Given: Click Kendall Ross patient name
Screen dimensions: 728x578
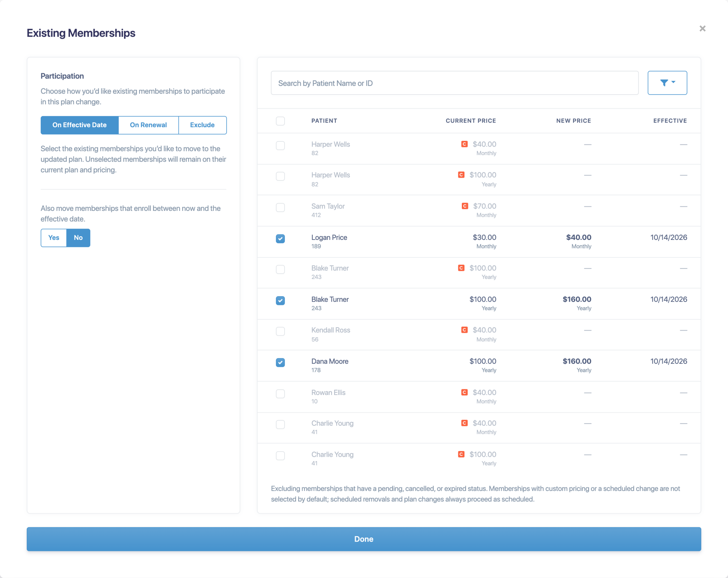Looking at the screenshot, I should click(330, 330).
